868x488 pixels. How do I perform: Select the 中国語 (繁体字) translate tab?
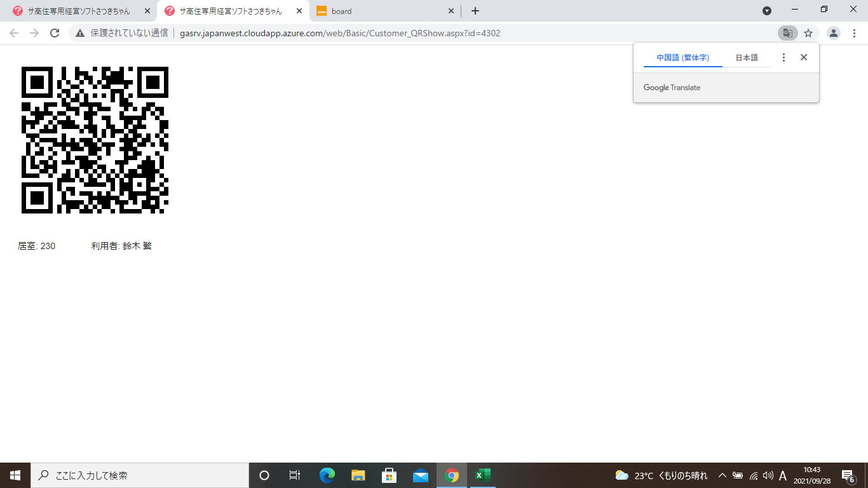pyautogui.click(x=682, y=57)
